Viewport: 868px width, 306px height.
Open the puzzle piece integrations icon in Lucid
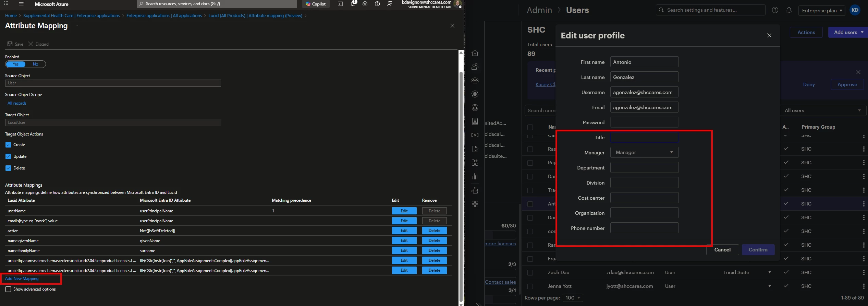click(x=475, y=190)
